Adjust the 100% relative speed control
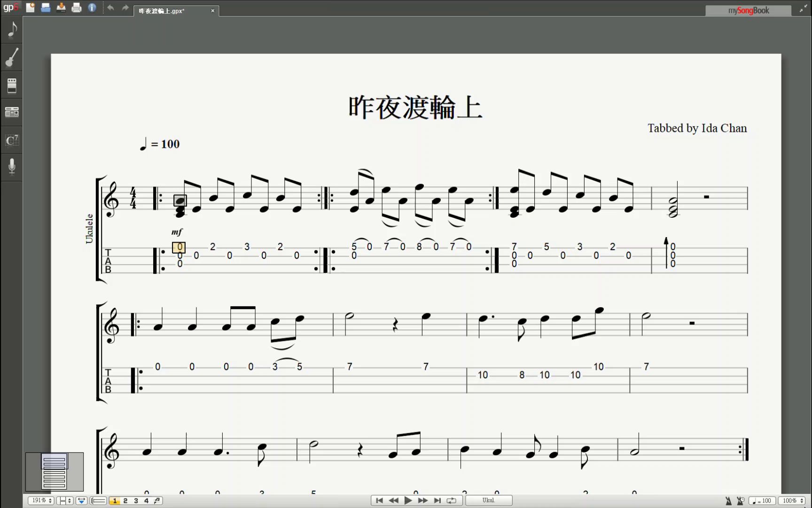This screenshot has height=508, width=812. point(792,501)
